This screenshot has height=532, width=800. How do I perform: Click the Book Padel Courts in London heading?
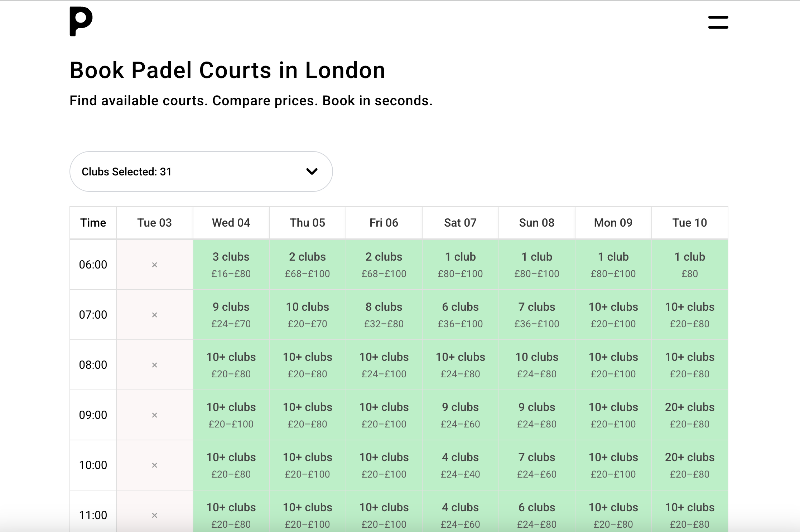click(x=227, y=70)
